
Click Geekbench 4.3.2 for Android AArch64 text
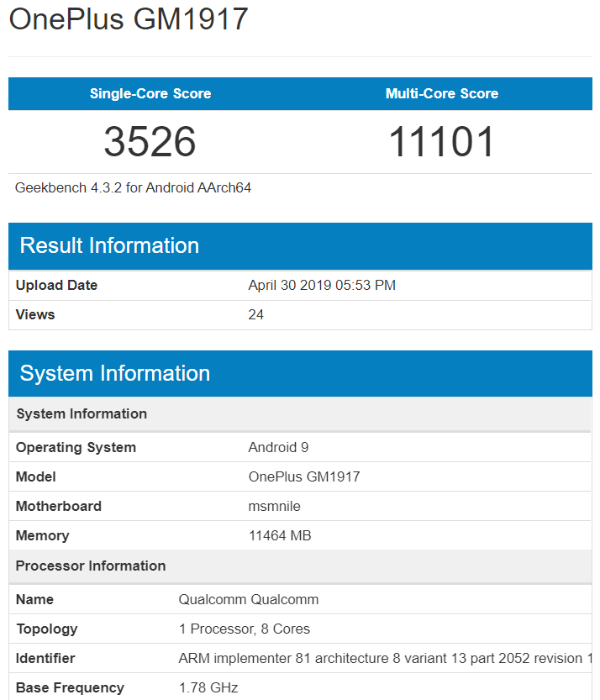[x=133, y=188]
